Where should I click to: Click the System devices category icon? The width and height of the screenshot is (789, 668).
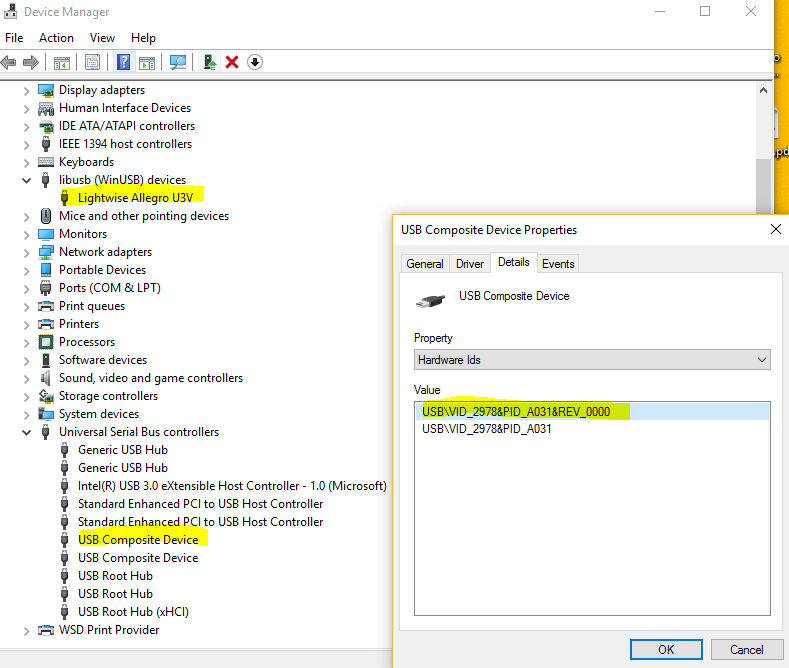[46, 414]
